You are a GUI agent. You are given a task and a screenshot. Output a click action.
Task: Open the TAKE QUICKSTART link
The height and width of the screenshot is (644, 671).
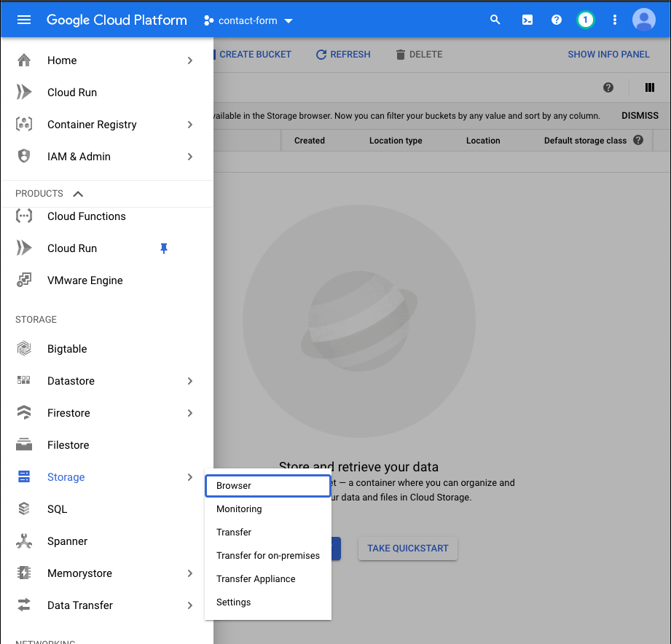407,549
